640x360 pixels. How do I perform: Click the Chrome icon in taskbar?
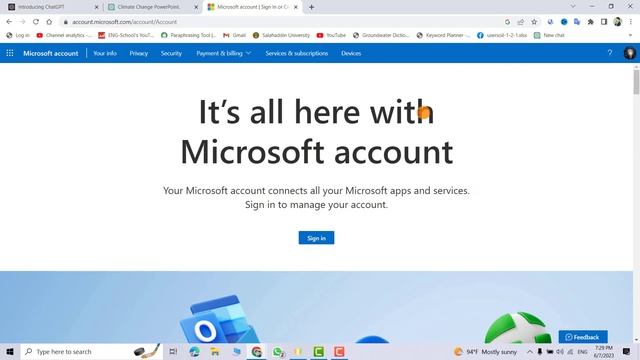click(256, 351)
